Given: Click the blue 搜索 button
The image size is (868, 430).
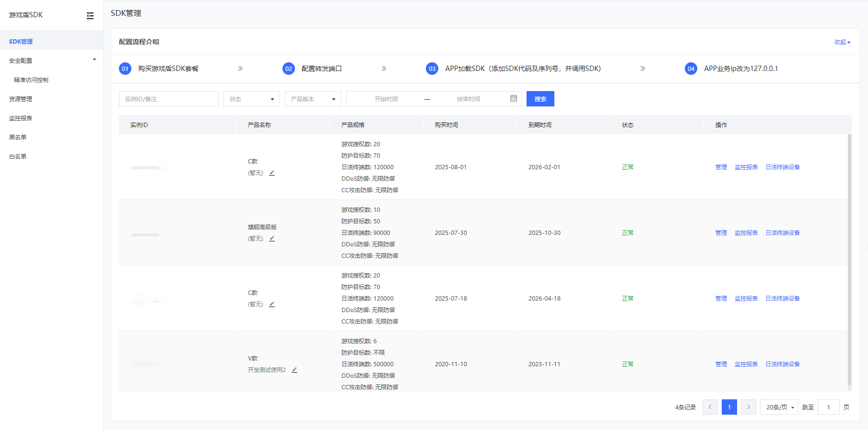Looking at the screenshot, I should point(540,99).
